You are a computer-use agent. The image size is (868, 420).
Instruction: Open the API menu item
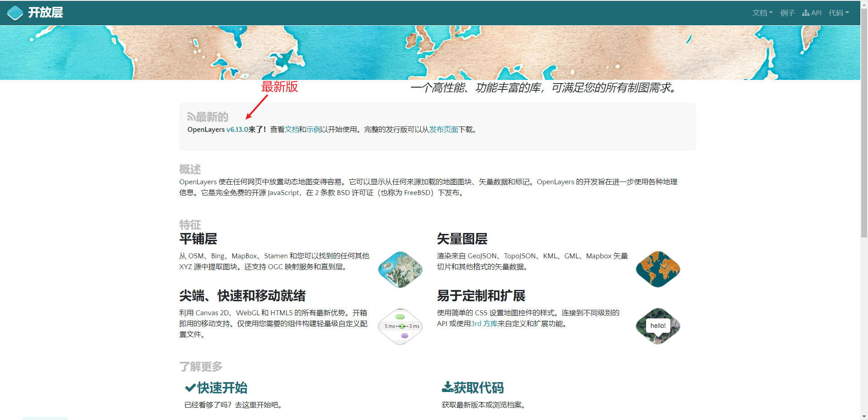(x=811, y=13)
